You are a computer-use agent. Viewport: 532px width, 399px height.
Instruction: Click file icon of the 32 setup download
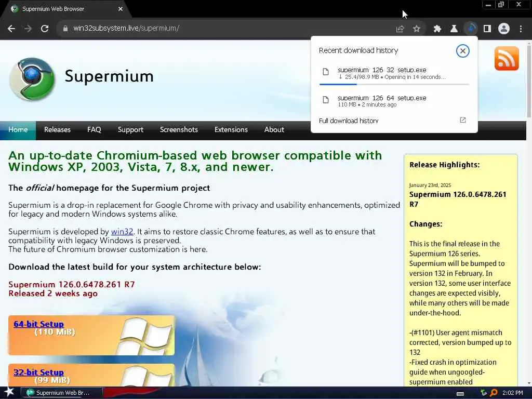click(326, 72)
